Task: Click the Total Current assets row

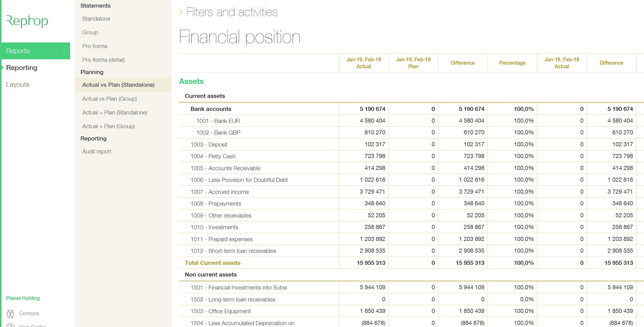Action: (213, 263)
